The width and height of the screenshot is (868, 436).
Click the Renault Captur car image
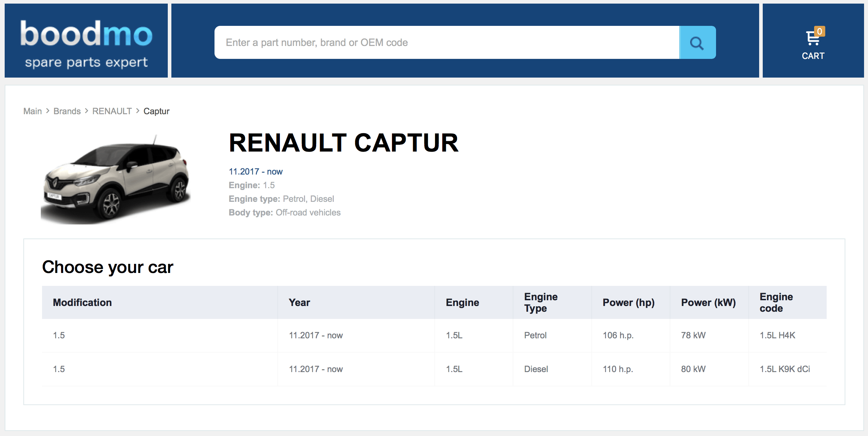coord(116,178)
